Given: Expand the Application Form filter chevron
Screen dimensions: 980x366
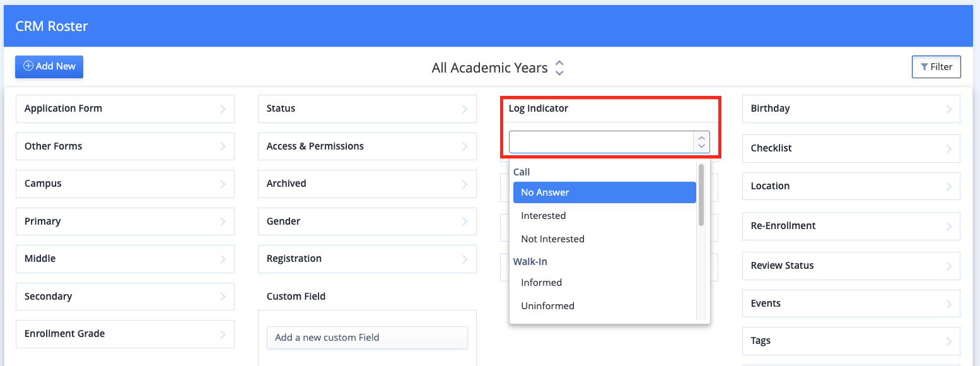Looking at the screenshot, I should [223, 109].
